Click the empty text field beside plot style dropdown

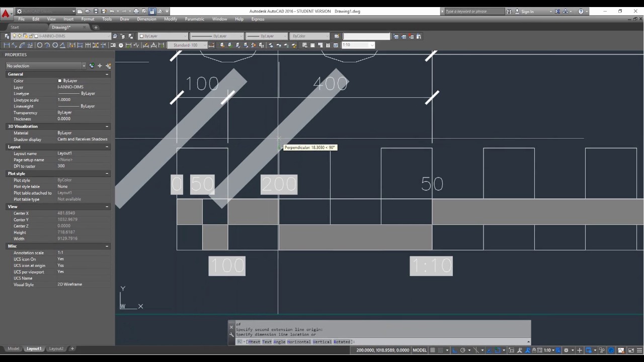[x=366, y=36]
